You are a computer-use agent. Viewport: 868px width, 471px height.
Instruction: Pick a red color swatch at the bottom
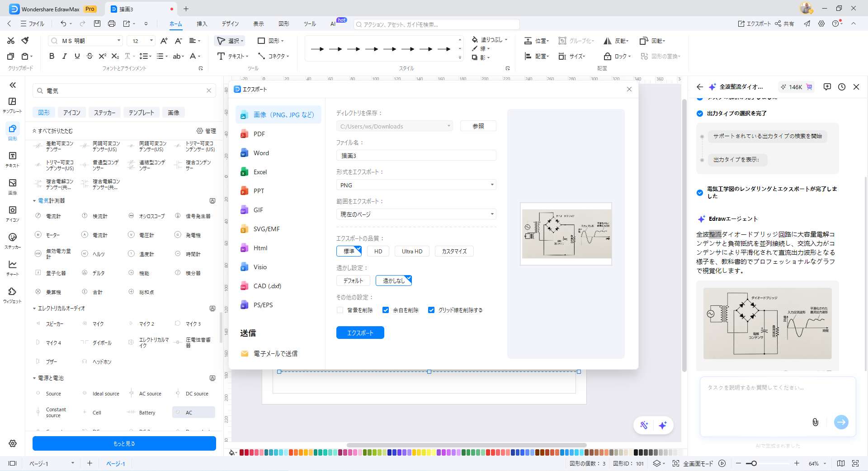click(x=242, y=452)
